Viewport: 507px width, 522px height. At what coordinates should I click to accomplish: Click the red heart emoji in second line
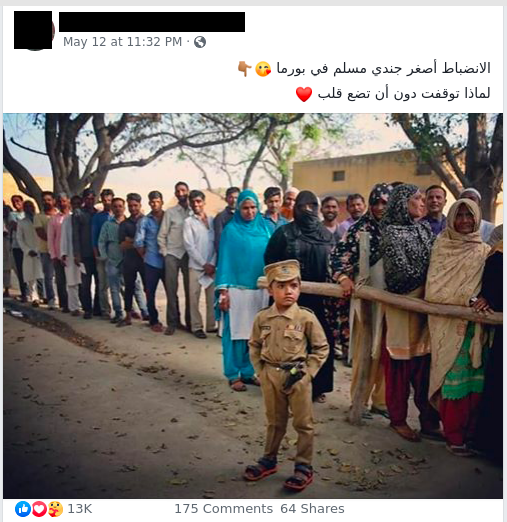304,94
